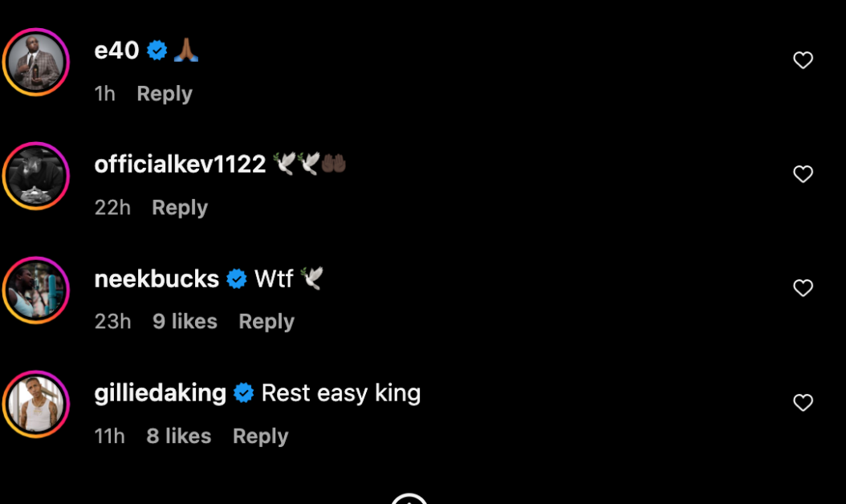The image size is (846, 504).
Task: Visit the gilliedaking username profile
Action: 161,393
